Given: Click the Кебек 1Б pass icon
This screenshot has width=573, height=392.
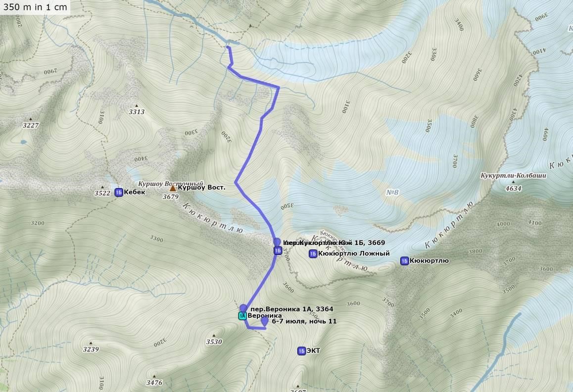Looking at the screenshot, I should [118, 193].
